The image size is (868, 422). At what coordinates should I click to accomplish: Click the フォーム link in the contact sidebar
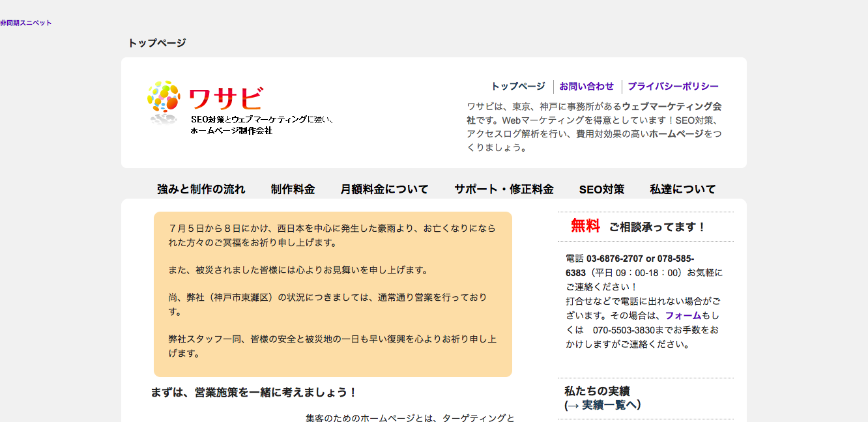pos(683,315)
